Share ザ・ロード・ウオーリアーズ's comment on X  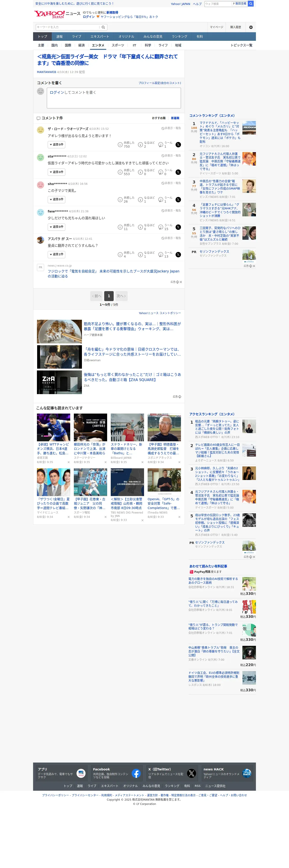178,145
